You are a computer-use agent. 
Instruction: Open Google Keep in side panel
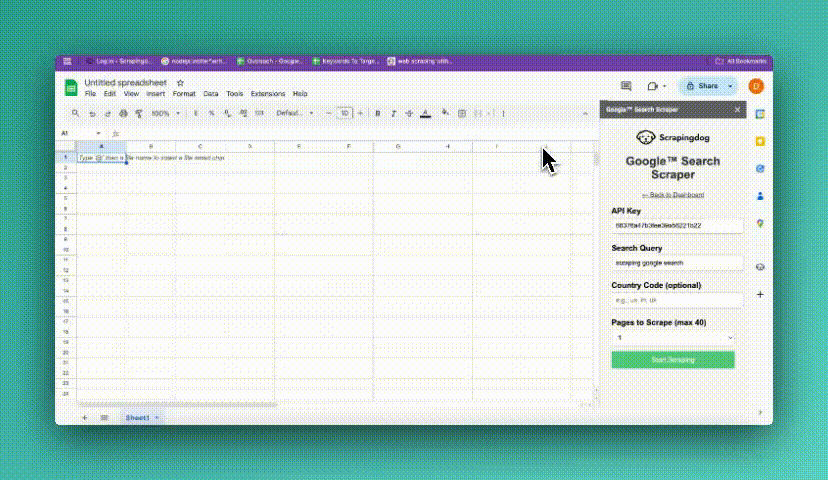[760, 142]
